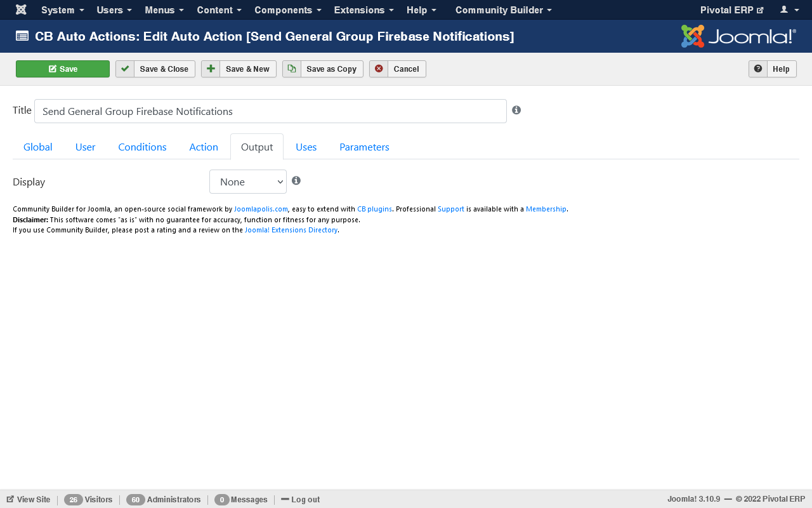Switch to the Global tab
The image size is (812, 508).
tap(38, 147)
